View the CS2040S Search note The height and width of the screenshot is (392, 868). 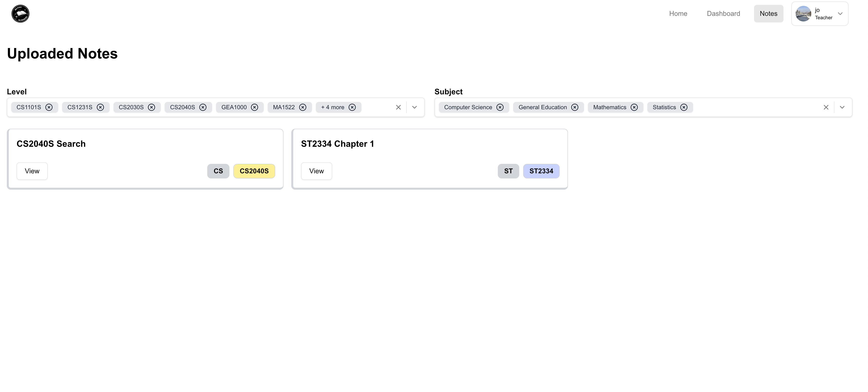pyautogui.click(x=32, y=171)
